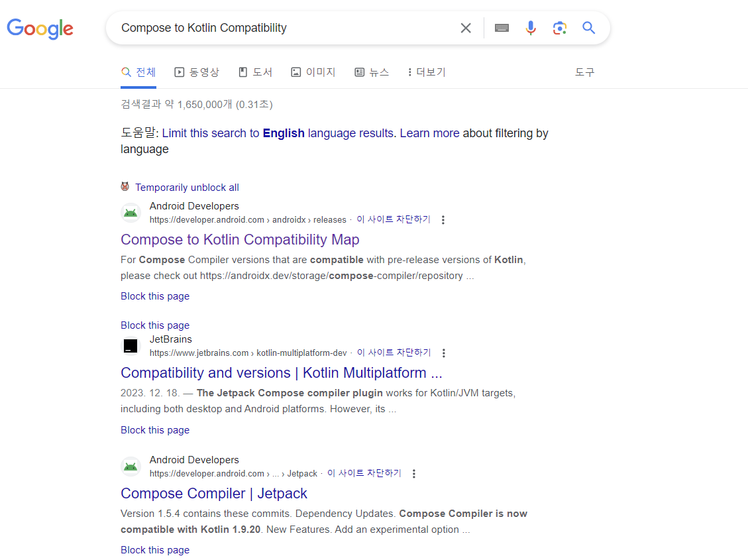
Task: Switch to the 동영상 tab
Action: (x=197, y=72)
